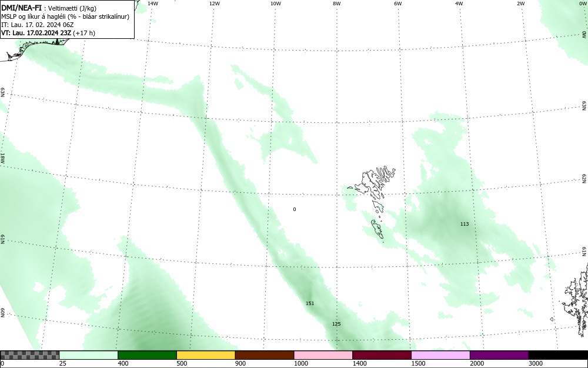Click the value 0 on the map

[295, 209]
